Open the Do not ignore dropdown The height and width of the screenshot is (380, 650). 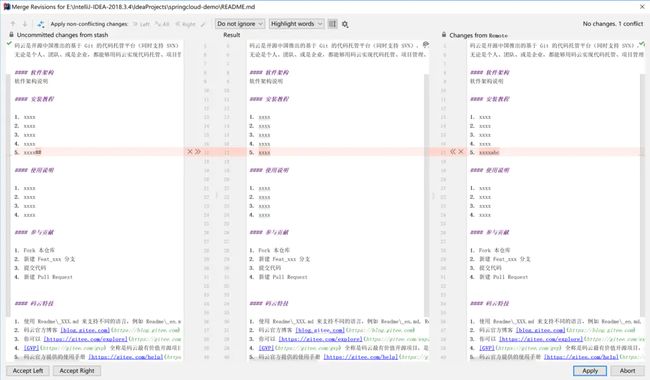[x=240, y=24]
